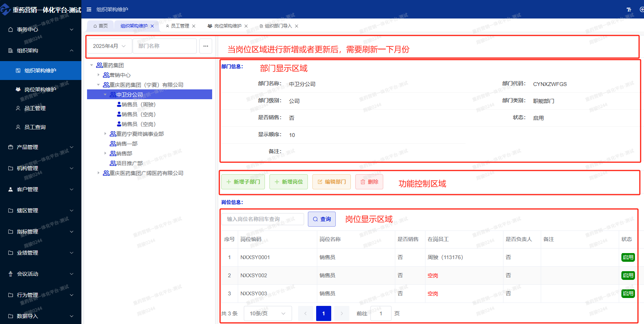Screen dimensions: 644x324
Task: Switch to the 岗位架构维护 tab
Action: tap(228, 26)
